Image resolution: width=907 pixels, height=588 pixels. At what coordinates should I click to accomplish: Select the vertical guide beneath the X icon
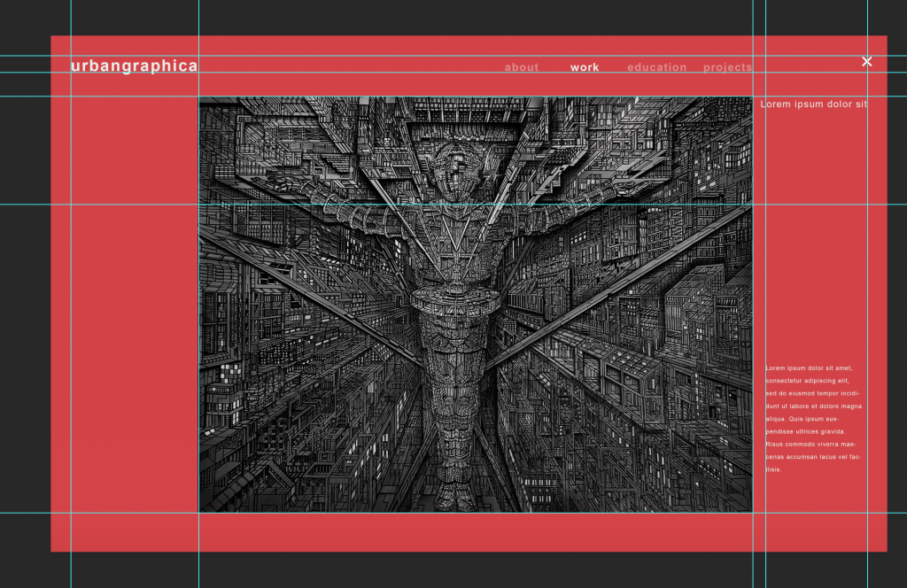point(867,266)
